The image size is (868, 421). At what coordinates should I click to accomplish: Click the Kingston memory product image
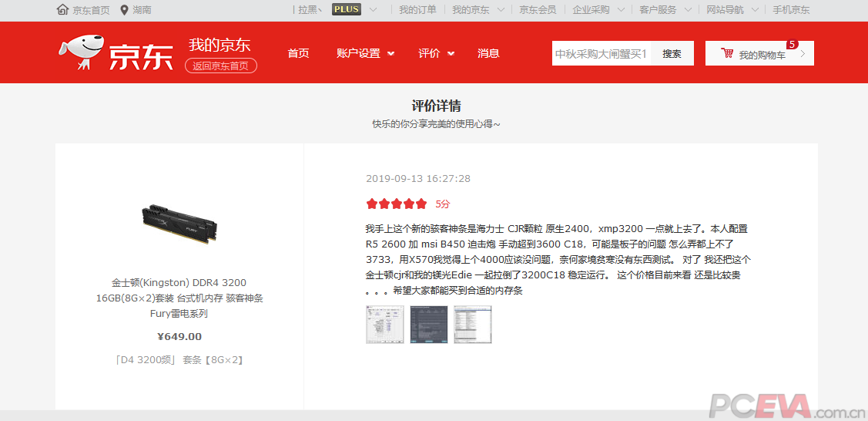pyautogui.click(x=179, y=224)
